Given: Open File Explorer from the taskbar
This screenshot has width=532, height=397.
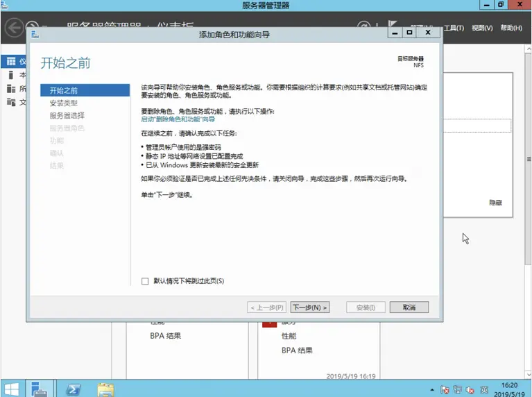Looking at the screenshot, I should tap(105, 389).
